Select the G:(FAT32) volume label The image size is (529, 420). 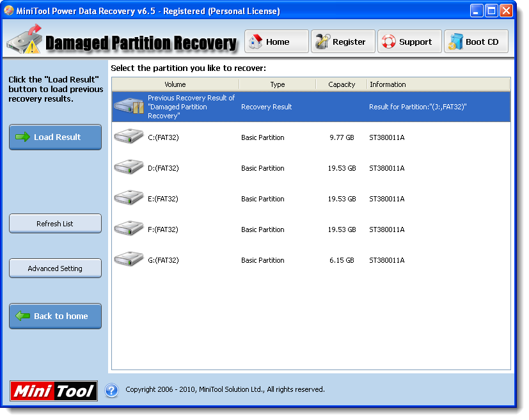coord(163,260)
